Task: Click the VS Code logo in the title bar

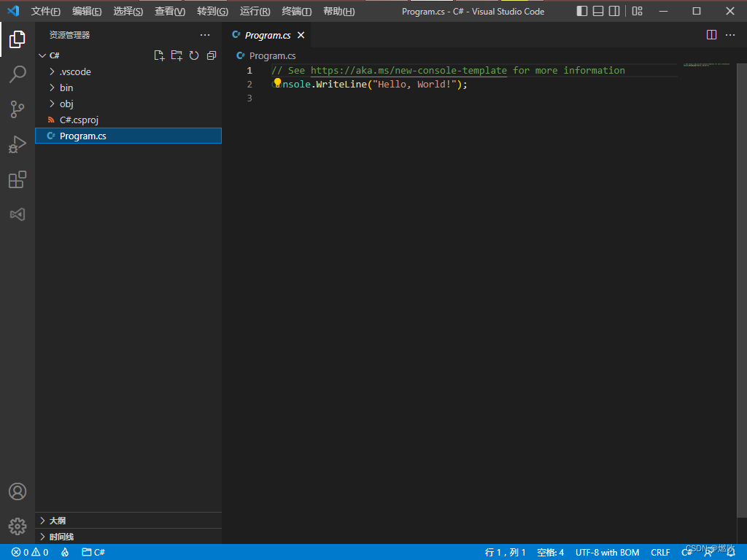Action: click(x=13, y=10)
